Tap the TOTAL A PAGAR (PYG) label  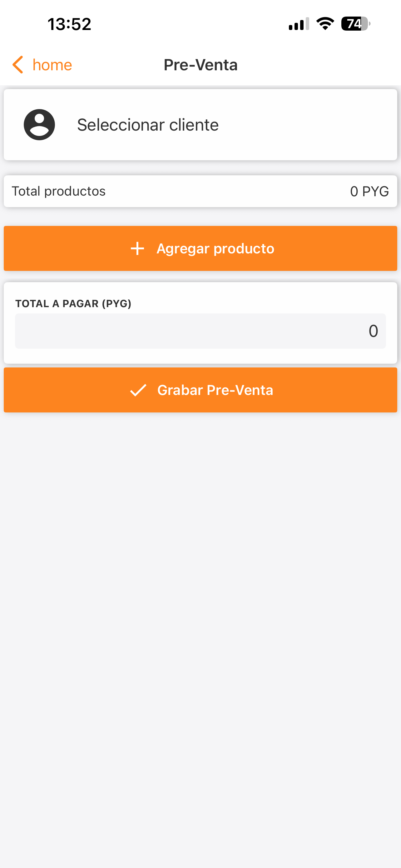coord(73,304)
